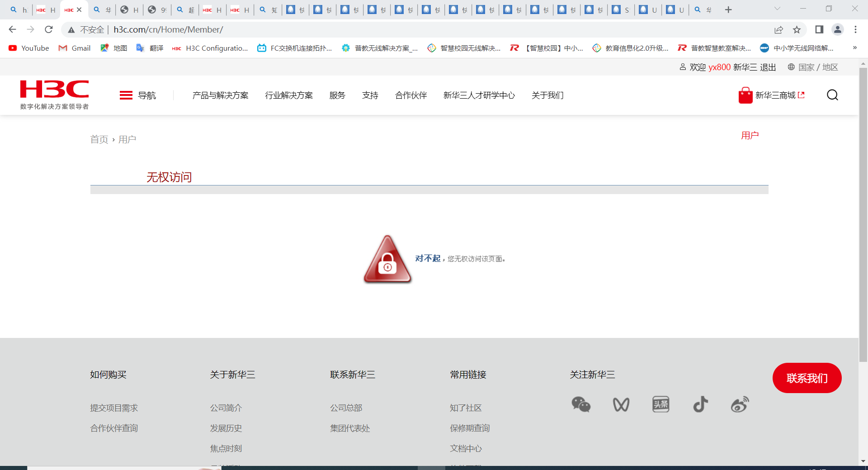Click the browser forward arrow

point(30,29)
